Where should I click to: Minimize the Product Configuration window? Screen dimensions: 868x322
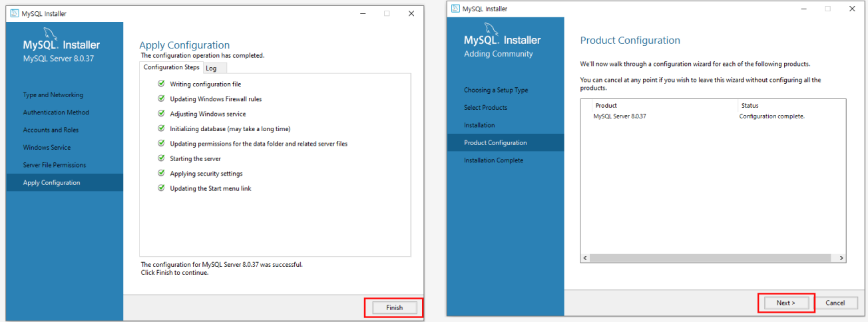(x=803, y=9)
